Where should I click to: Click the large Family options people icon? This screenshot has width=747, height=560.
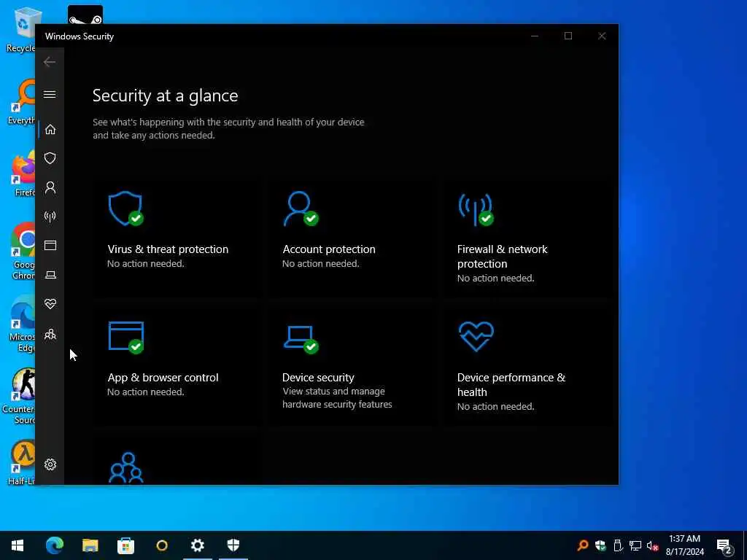coord(125,467)
